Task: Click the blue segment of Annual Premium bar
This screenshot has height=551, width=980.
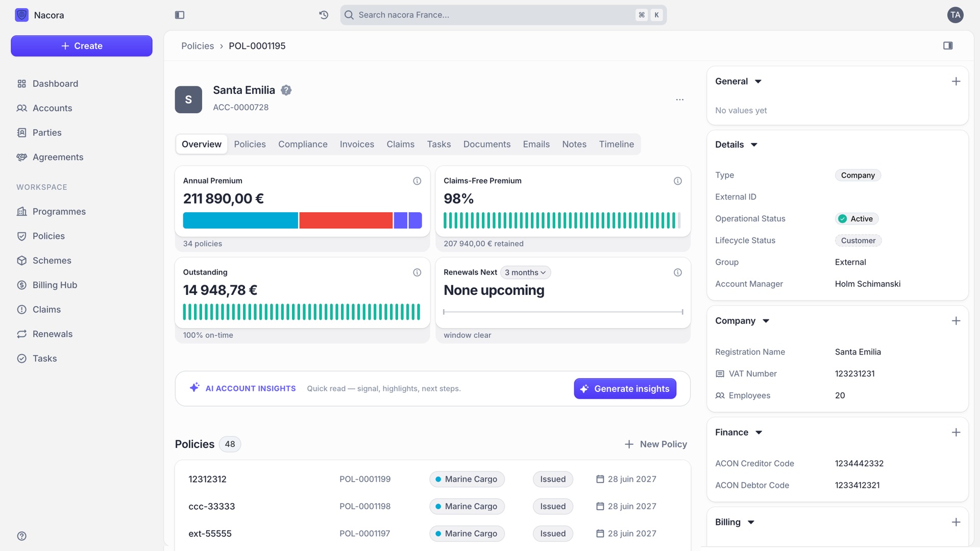Action: (x=240, y=220)
